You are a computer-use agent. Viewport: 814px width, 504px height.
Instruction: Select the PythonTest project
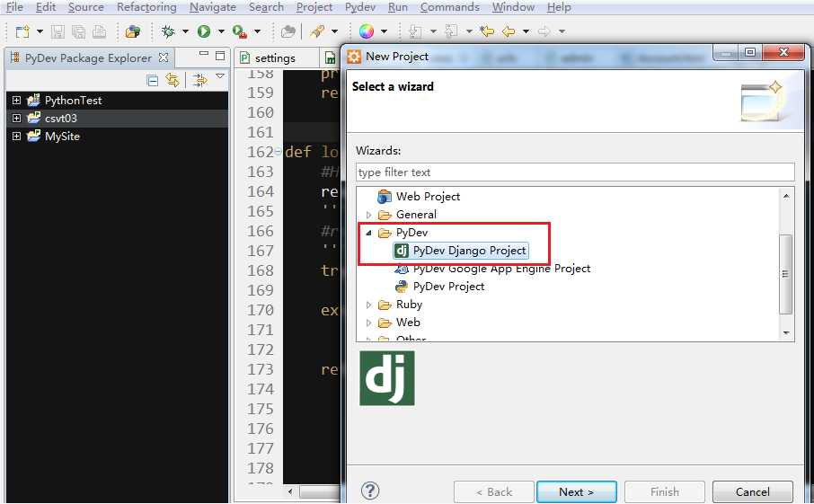[73, 101]
